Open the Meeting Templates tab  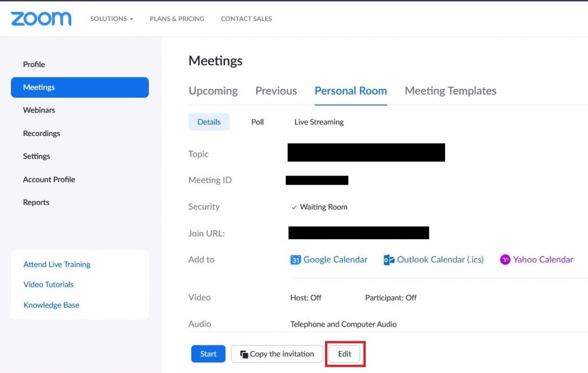point(450,91)
